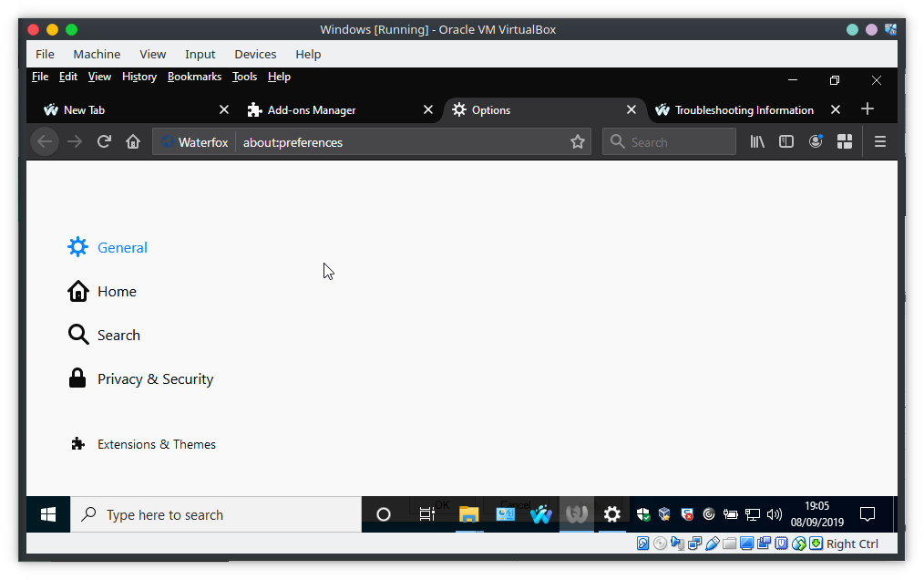This screenshot has width=924, height=580.
Task: Click the VirtualBox shared folders status icon
Action: (x=730, y=544)
